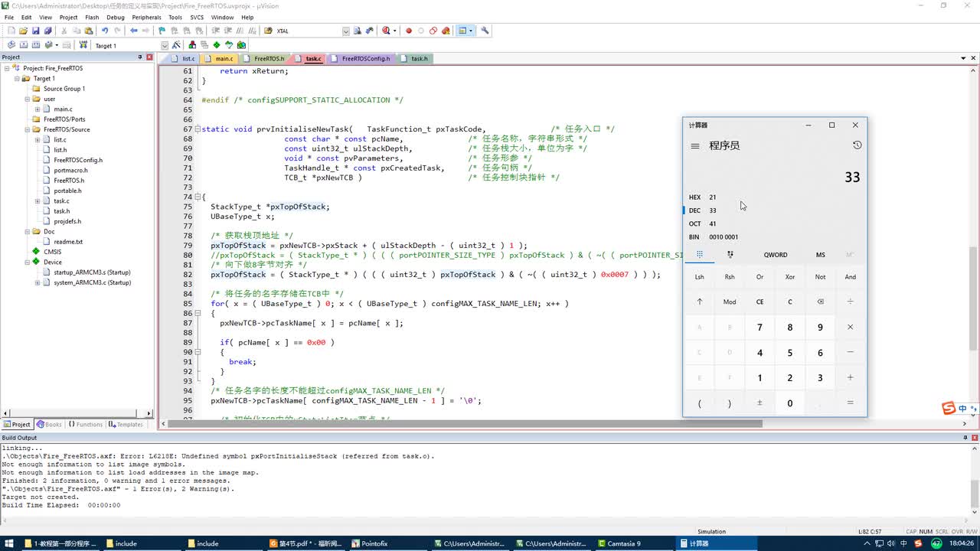Click the Undo arrow icon

click(104, 31)
